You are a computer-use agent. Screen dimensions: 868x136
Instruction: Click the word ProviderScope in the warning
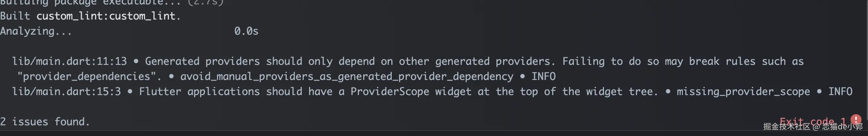[390, 92]
